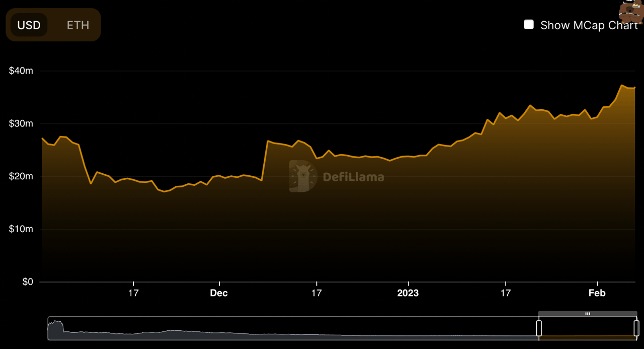The width and height of the screenshot is (644, 349).
Task: Click the grip icon atop range selector
Action: tap(587, 314)
